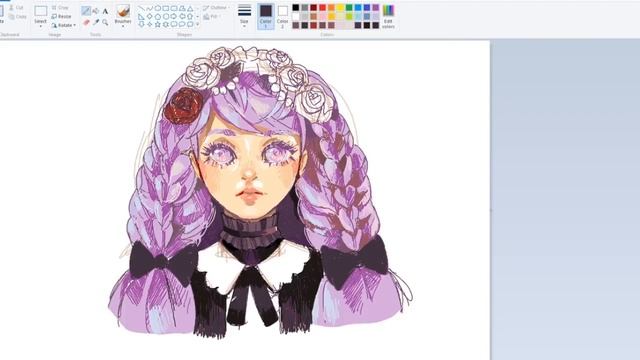Expand the Select options arrow
Viewport: 640px width, 360px height.
tap(40, 26)
